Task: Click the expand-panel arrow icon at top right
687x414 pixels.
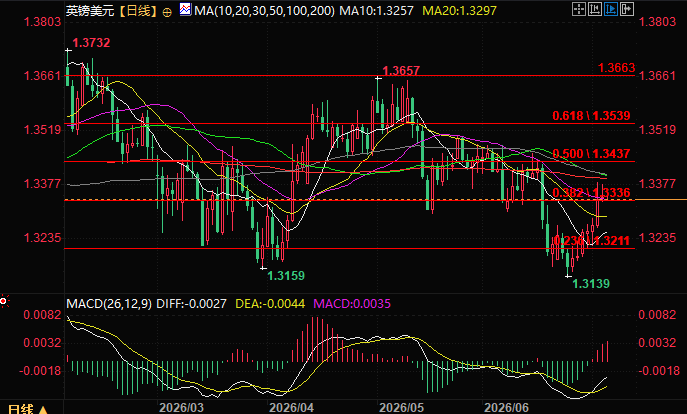Action: tap(627, 9)
